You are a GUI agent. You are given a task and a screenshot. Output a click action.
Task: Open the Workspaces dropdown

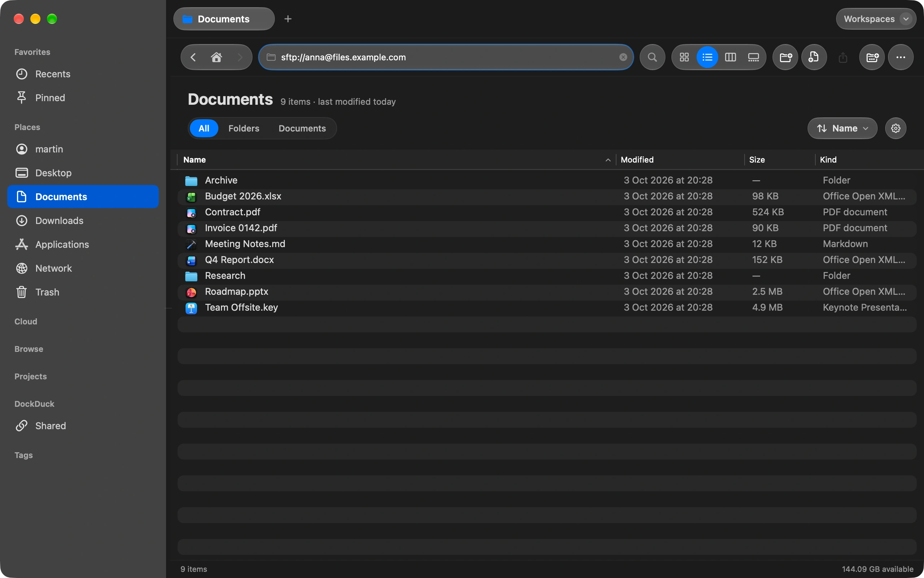point(876,19)
